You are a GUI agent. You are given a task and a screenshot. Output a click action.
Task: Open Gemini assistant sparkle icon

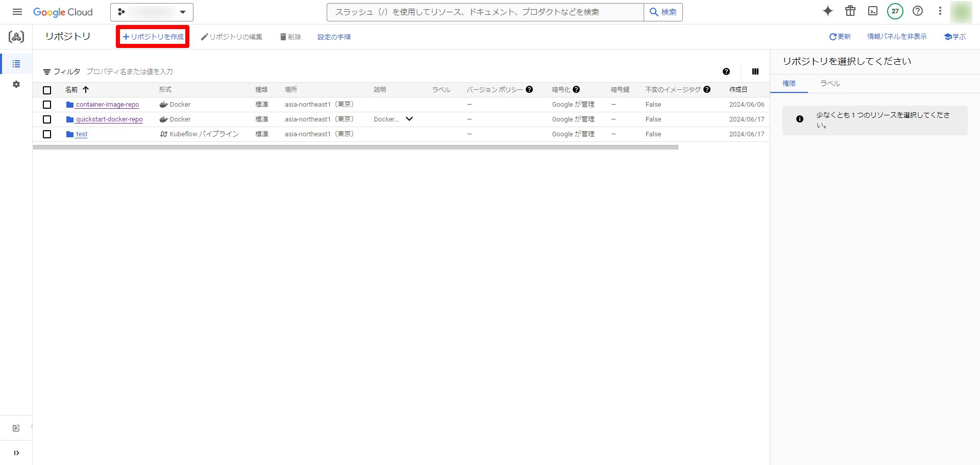(x=827, y=11)
